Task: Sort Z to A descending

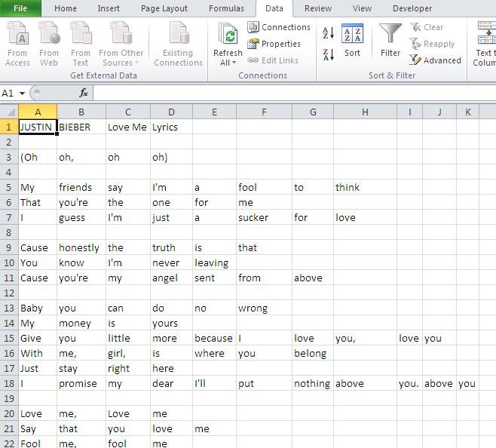Action: click(x=329, y=54)
